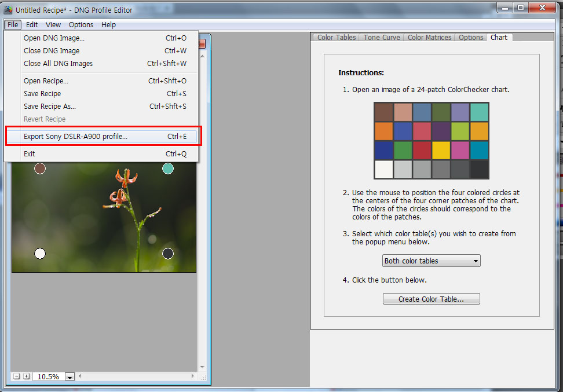Click the yellow patch in ColorChecker chart
Image resolution: width=563 pixels, height=392 pixels.
coord(441,150)
